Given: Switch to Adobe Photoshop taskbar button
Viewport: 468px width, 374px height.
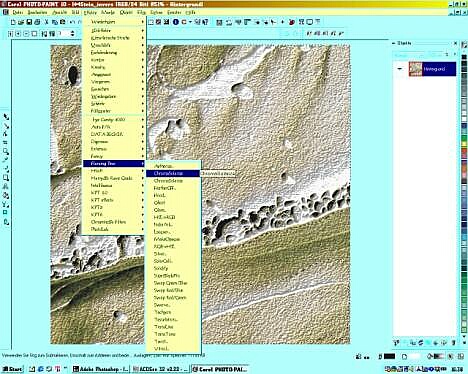Looking at the screenshot, I should (100, 369).
